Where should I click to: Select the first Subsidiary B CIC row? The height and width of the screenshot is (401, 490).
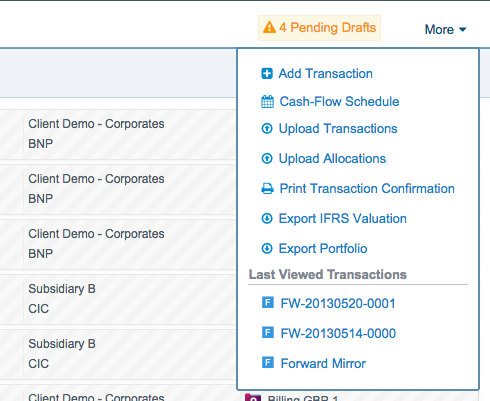[x=118, y=299]
